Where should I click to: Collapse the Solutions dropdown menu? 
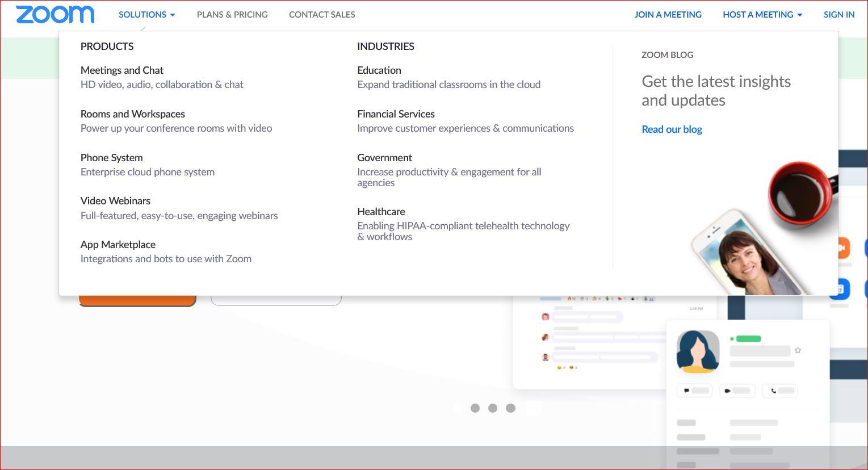(x=147, y=15)
